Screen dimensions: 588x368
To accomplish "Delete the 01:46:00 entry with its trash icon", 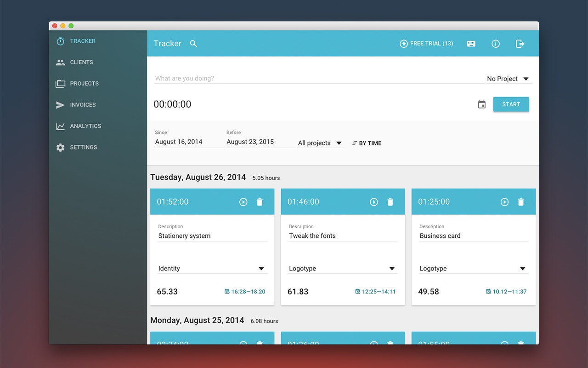I will pyautogui.click(x=390, y=202).
